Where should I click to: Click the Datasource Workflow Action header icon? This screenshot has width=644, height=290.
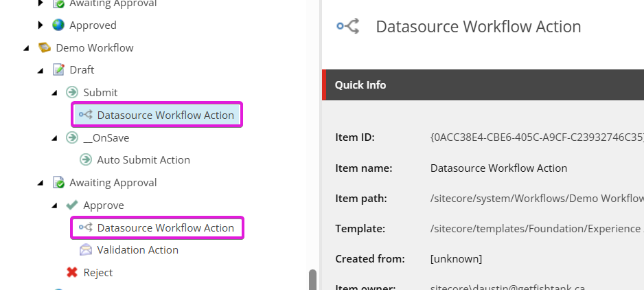point(348,26)
